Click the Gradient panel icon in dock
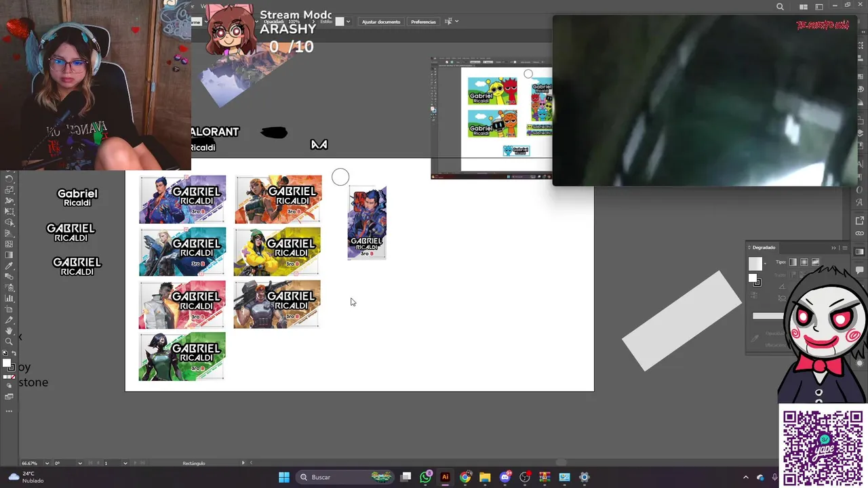 (860, 251)
